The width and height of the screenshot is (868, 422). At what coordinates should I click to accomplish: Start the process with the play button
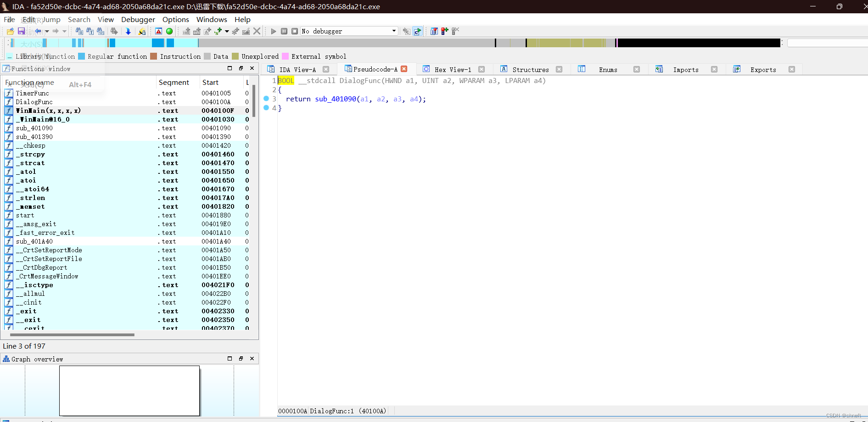coord(274,31)
